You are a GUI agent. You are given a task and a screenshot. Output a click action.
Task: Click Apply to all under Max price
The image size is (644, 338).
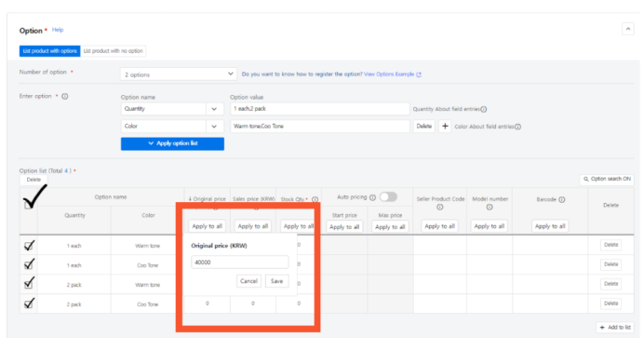(390, 226)
